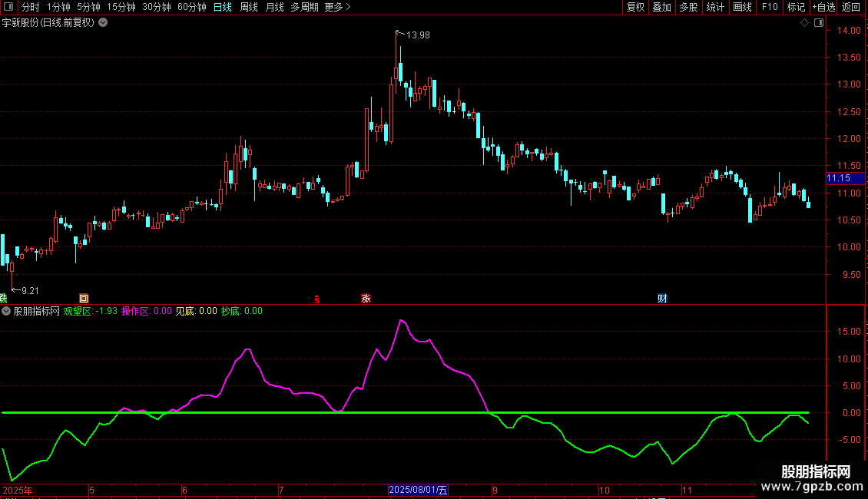Click the 14.00 price axis label
This screenshot has height=499, width=868.
tap(849, 31)
